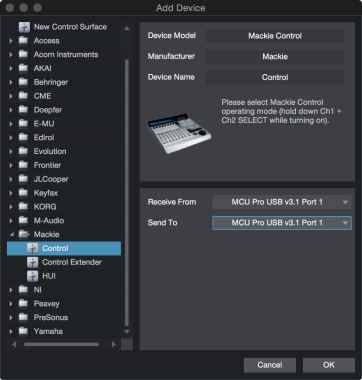Screen dimensions: 362x380
Task: Select the Frontier manufacturer entry
Action: (x=47, y=165)
